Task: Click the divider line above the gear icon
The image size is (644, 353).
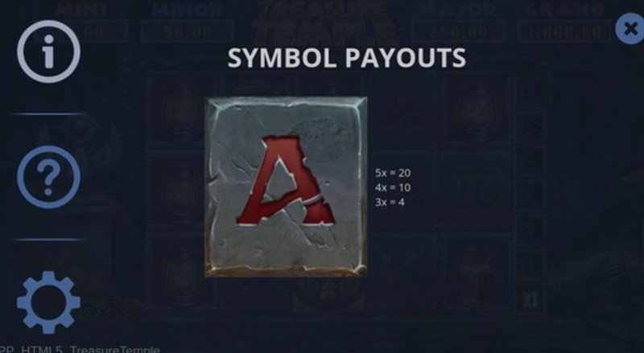Action: coord(48,240)
